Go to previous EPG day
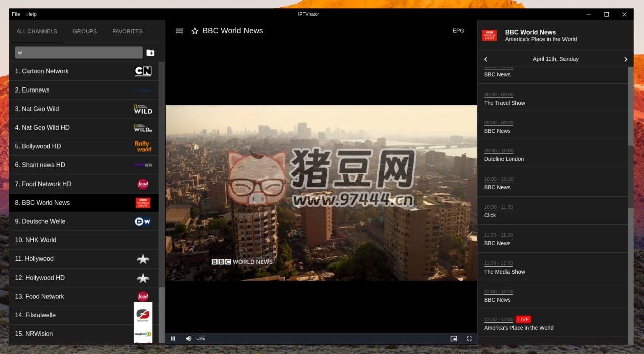The width and height of the screenshot is (644, 354). [x=486, y=59]
